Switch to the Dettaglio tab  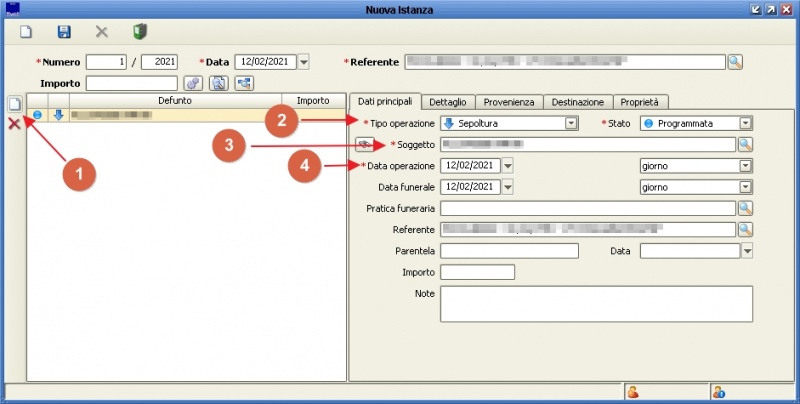coord(448,102)
